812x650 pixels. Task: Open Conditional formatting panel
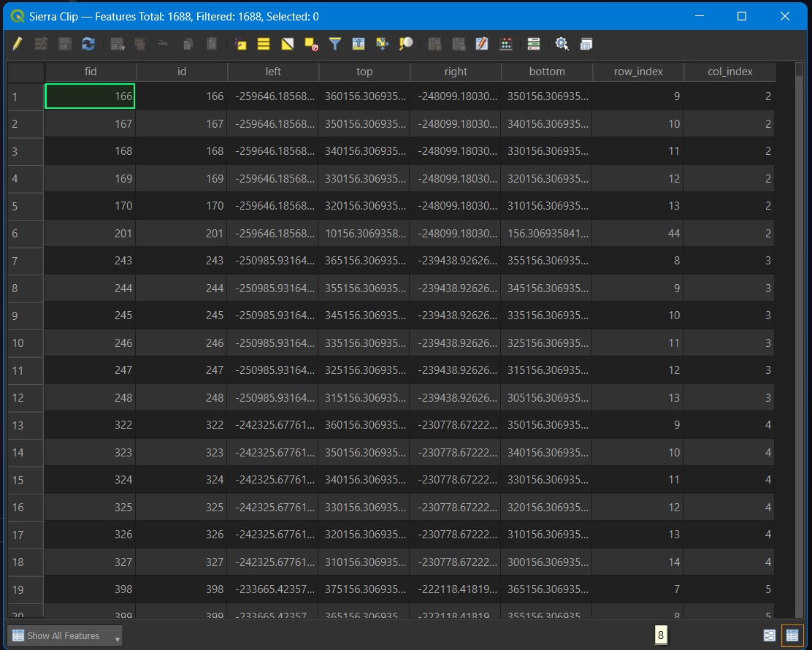[x=533, y=44]
